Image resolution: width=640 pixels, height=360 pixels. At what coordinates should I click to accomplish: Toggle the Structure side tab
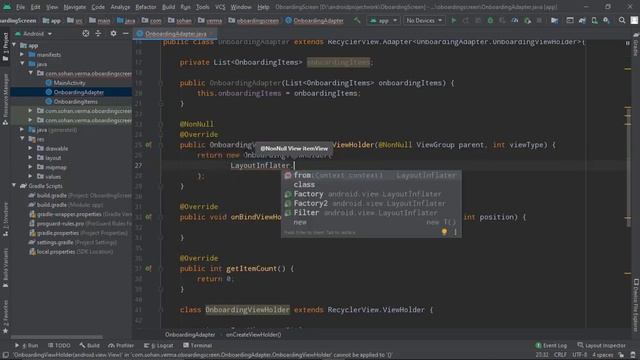(x=5, y=220)
